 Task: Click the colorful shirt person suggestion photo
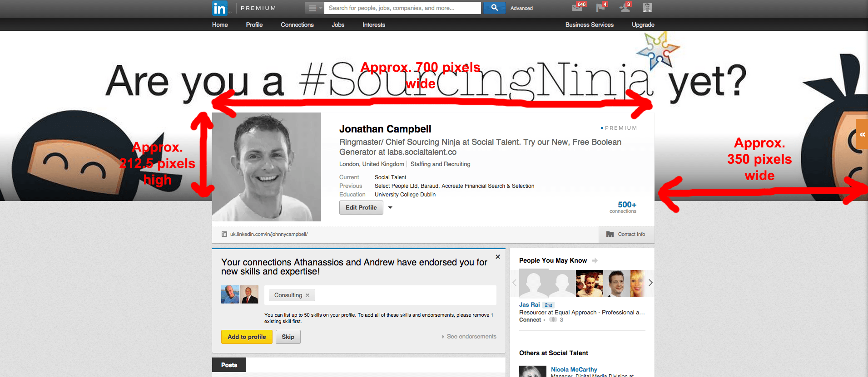coord(590,284)
